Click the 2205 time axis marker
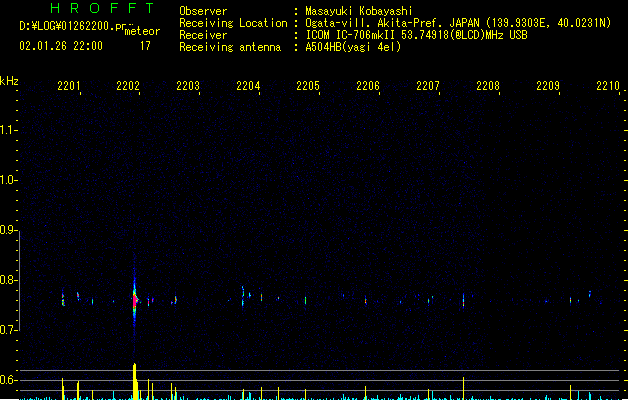The image size is (629, 400). 308,86
